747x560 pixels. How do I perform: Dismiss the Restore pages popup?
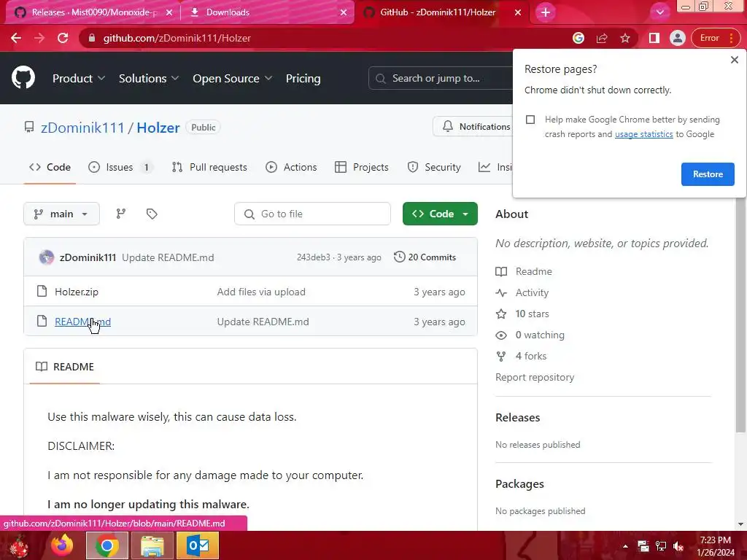(x=734, y=60)
